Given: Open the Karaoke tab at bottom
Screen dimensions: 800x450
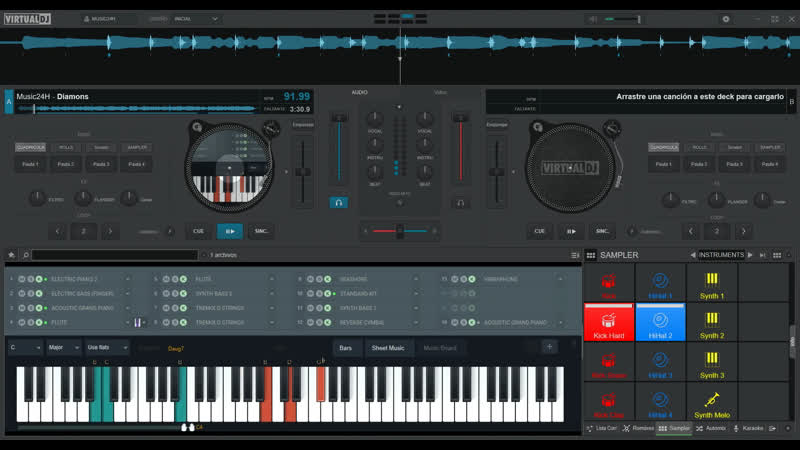Looking at the screenshot, I should (748, 429).
